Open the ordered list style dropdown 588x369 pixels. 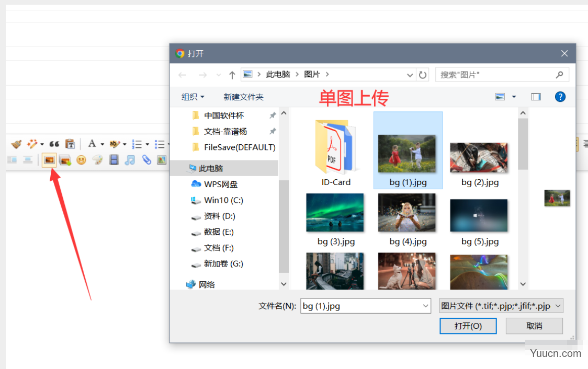point(148,144)
